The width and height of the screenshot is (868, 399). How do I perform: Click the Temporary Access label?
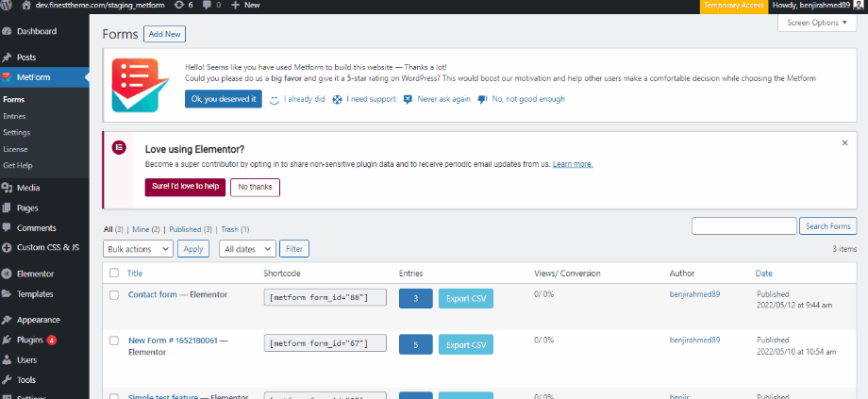point(734,6)
